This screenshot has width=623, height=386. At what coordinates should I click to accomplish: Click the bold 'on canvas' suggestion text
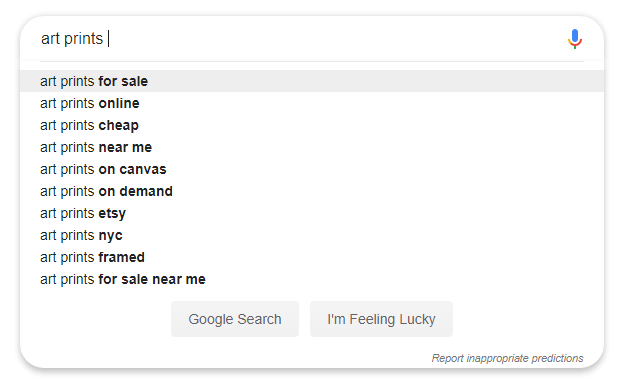coord(132,170)
